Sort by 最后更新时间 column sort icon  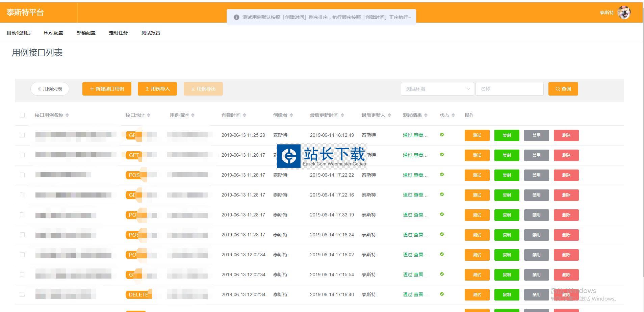click(342, 115)
